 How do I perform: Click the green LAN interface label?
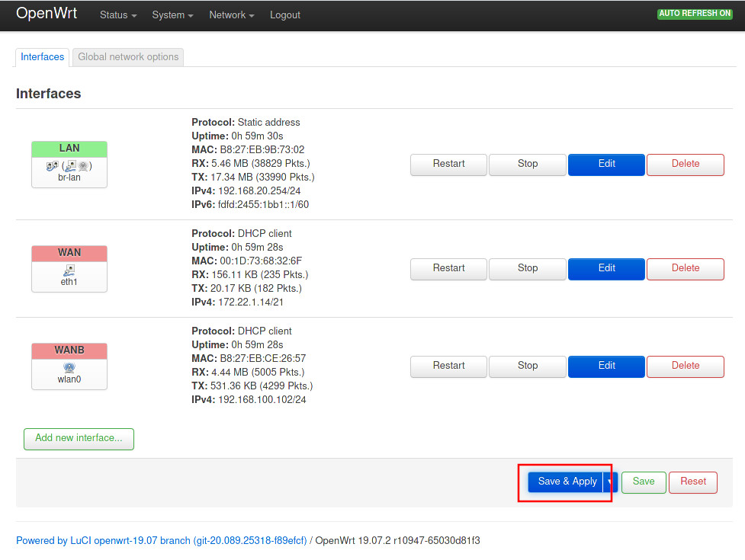point(69,149)
